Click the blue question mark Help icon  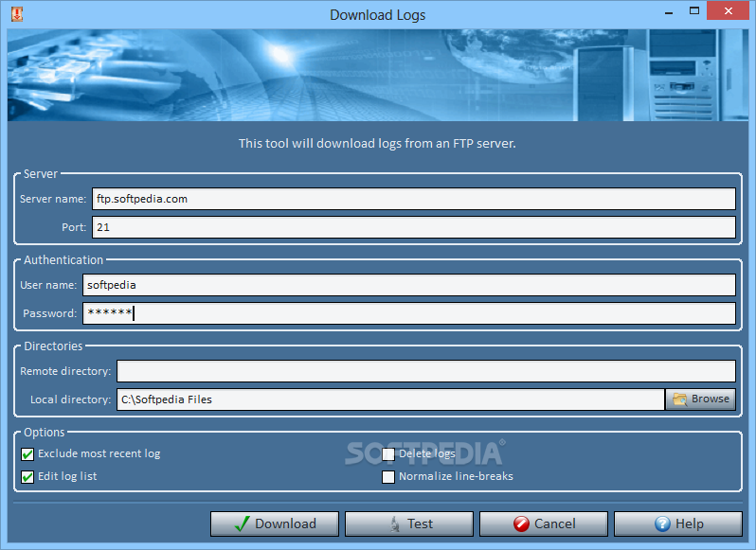(662, 524)
